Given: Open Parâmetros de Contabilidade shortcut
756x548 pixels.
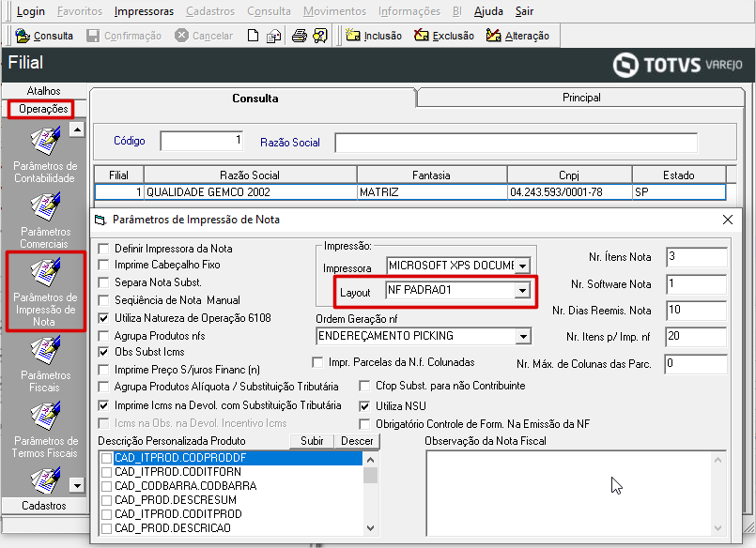Looking at the screenshot, I should (45, 155).
